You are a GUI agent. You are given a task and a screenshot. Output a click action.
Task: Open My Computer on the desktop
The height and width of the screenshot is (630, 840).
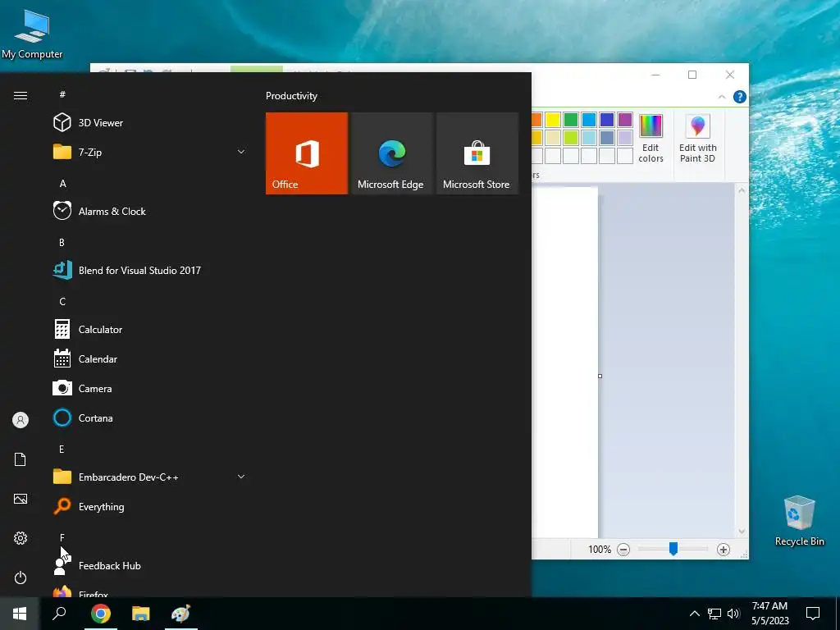click(x=32, y=33)
